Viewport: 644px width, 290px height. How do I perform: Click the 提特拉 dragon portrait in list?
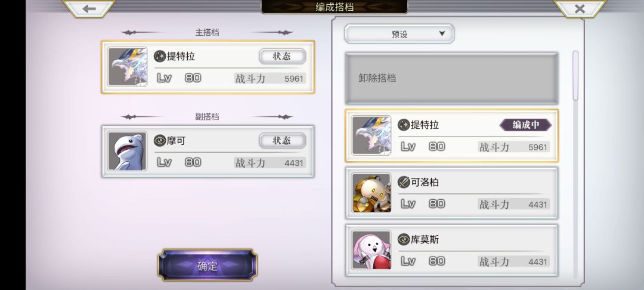tap(371, 135)
